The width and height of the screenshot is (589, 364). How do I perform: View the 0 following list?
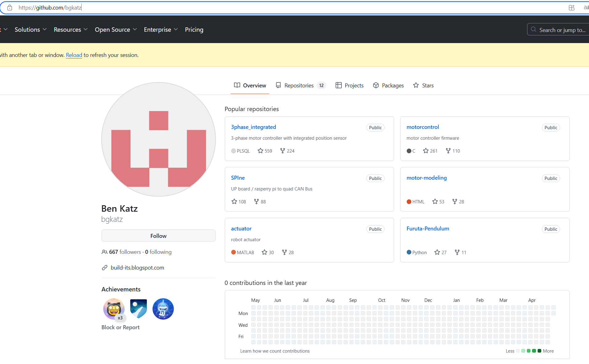pyautogui.click(x=158, y=252)
